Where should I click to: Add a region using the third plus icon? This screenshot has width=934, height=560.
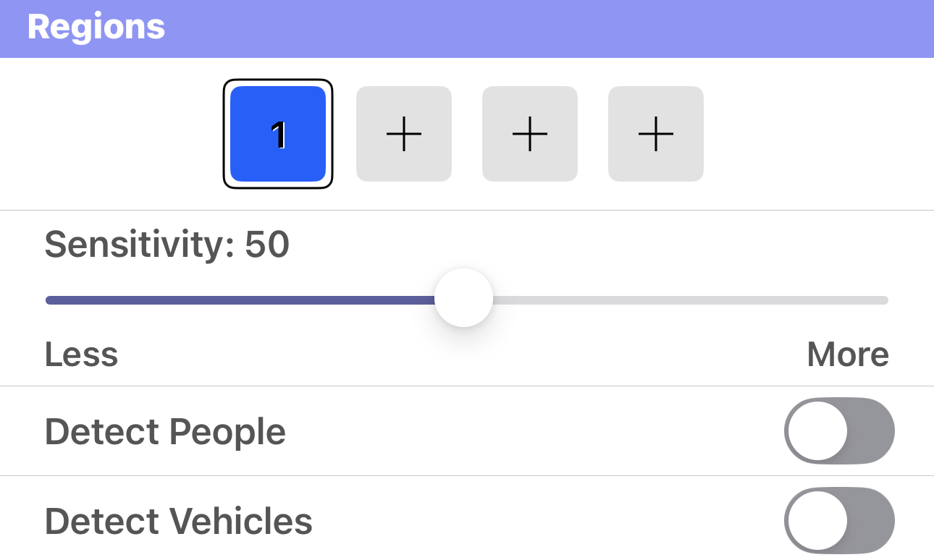point(529,134)
